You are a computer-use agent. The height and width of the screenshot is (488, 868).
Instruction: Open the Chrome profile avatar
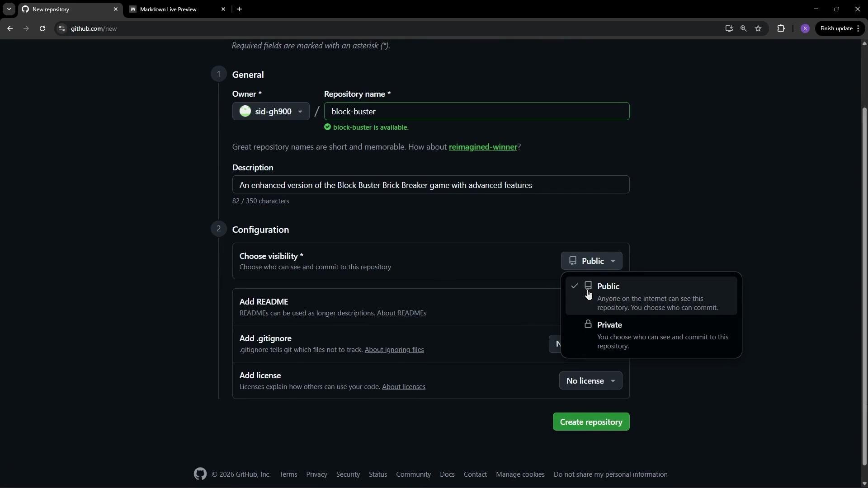click(x=805, y=28)
